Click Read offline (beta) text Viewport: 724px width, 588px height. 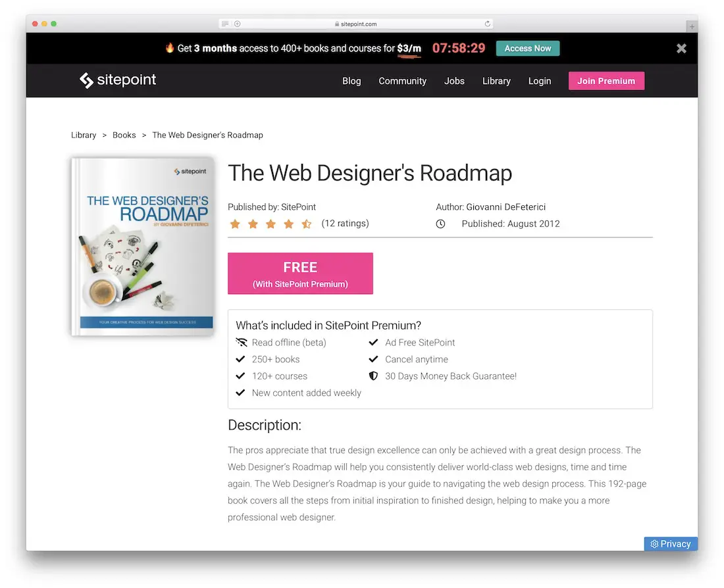(289, 343)
